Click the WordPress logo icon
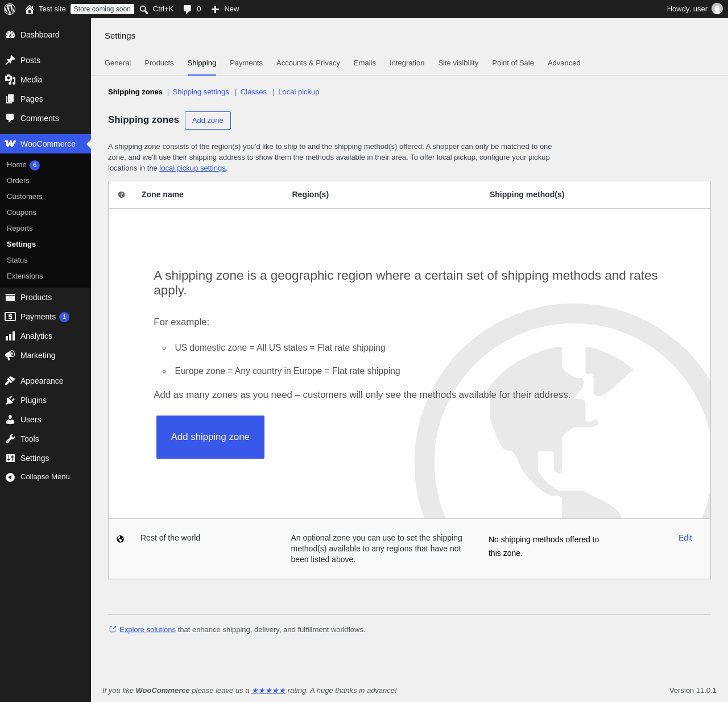 point(10,9)
